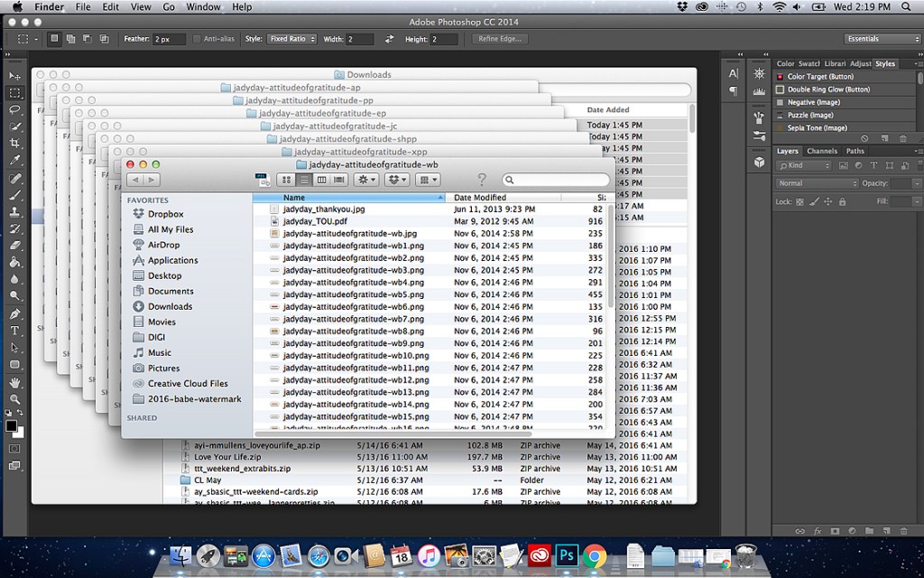Select the Rounded Rectangle shape tool
This screenshot has height=578, width=924.
pyautogui.click(x=14, y=365)
